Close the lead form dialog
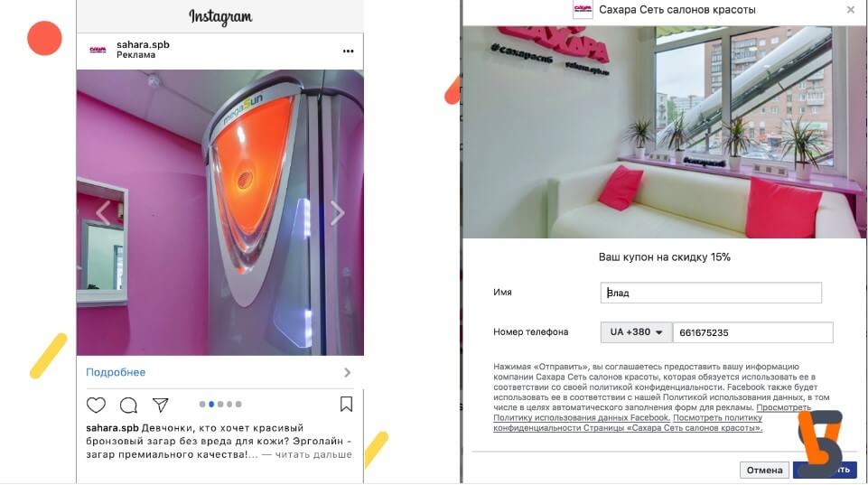The width and height of the screenshot is (868, 485). pos(851,9)
